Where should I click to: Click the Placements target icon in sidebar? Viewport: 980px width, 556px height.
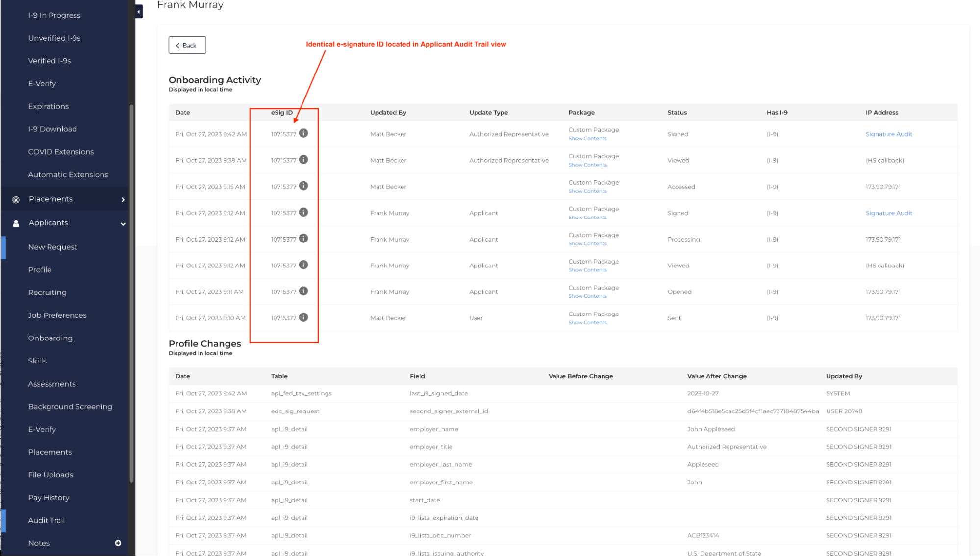(x=16, y=199)
